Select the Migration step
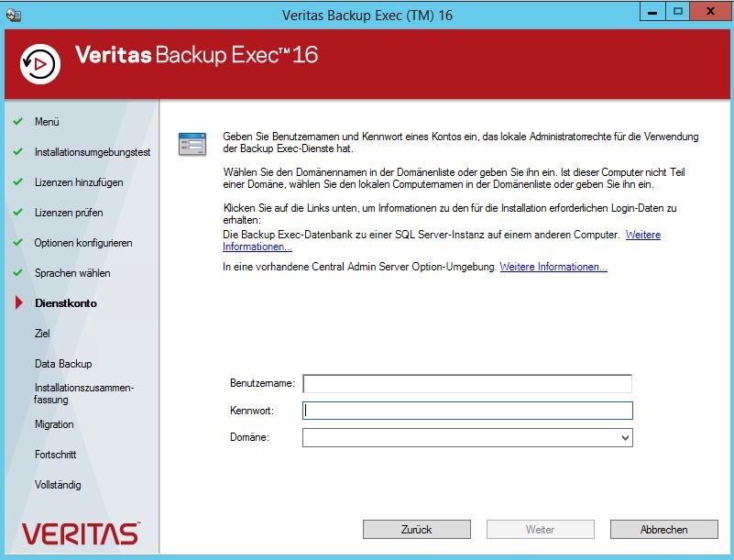 click(x=54, y=424)
